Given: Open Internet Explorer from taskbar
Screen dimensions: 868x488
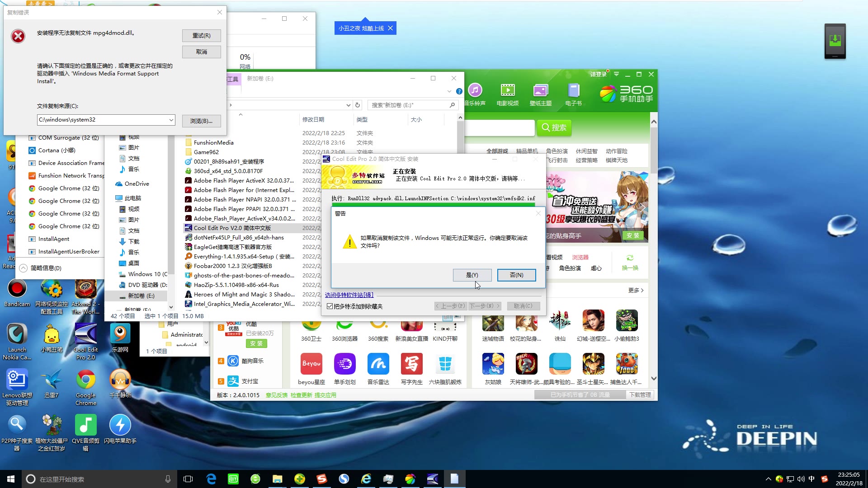Looking at the screenshot, I should click(366, 479).
